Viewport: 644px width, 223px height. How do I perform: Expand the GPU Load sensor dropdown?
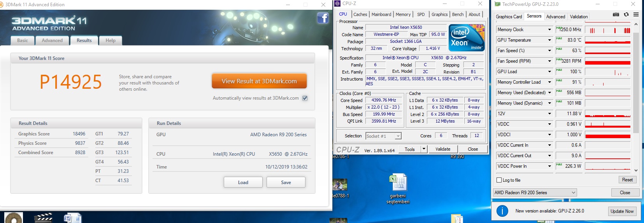click(549, 72)
